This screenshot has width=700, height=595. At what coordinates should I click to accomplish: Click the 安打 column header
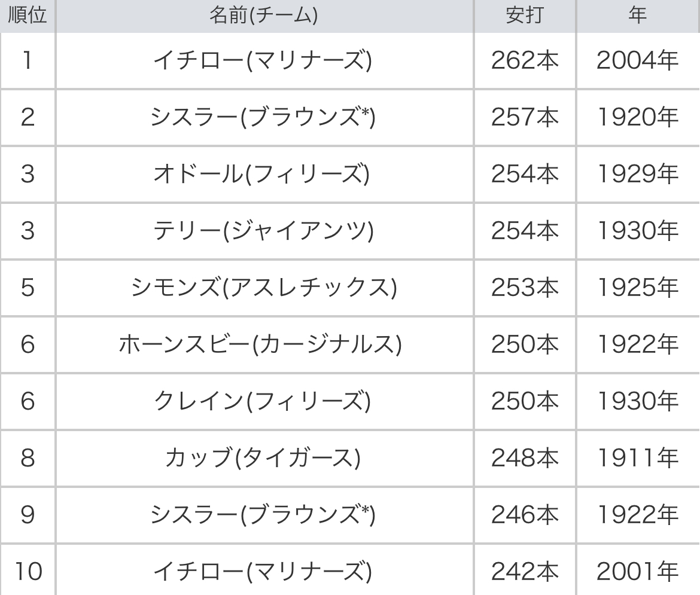click(x=525, y=16)
